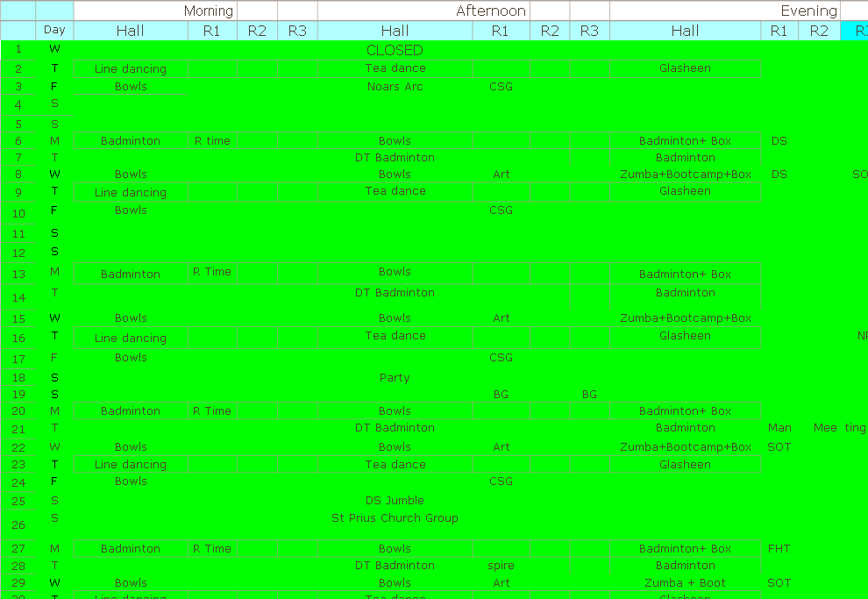Click the 'DS' cell in row 6

[x=779, y=140]
